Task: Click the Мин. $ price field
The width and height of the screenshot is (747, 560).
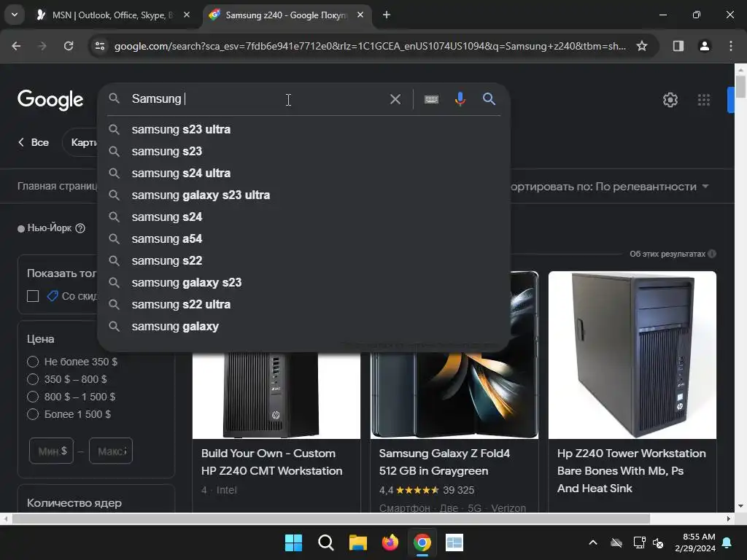Action: 52,451
